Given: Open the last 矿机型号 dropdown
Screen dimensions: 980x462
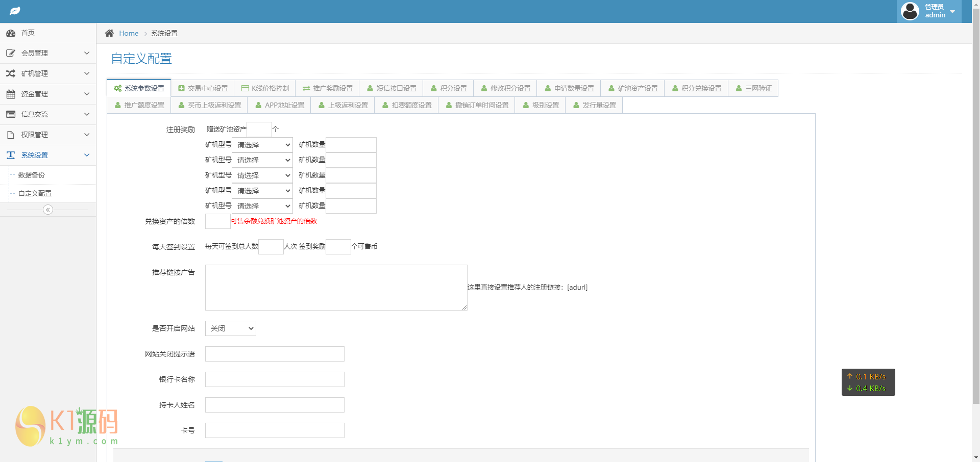Looking at the screenshot, I should tap(262, 206).
